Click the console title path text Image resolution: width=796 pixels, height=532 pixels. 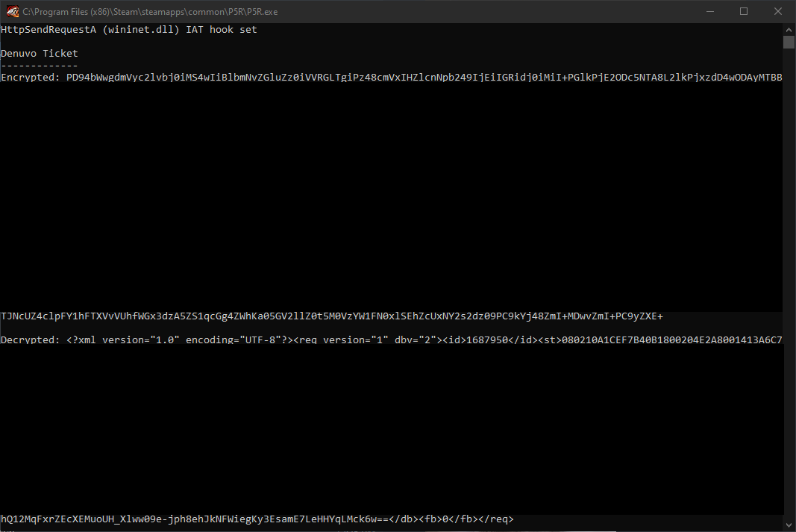point(150,12)
